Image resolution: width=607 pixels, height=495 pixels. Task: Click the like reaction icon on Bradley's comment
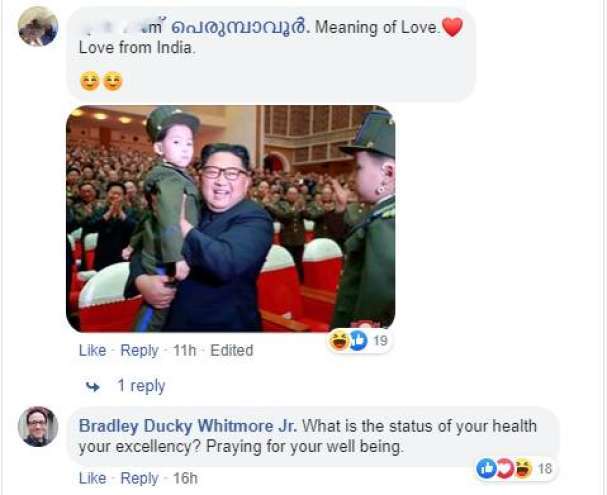(x=486, y=469)
